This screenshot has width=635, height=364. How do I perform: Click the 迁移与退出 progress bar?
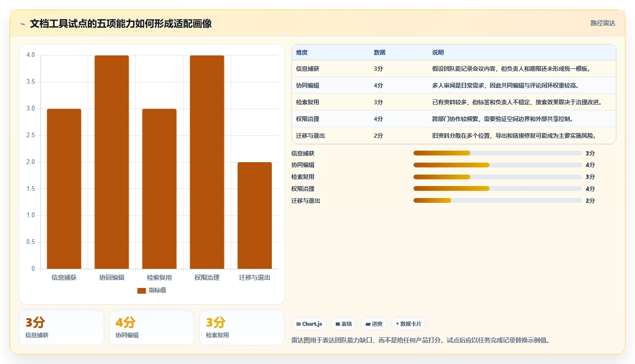tap(498, 201)
